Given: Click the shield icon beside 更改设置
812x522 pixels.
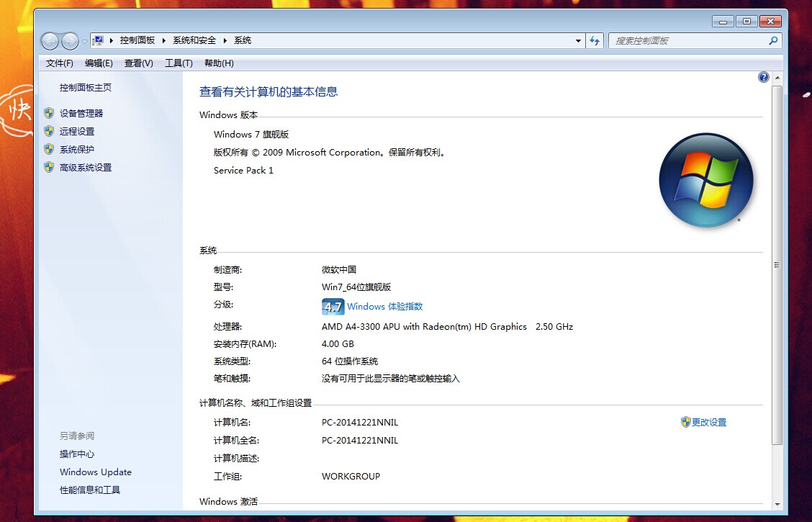Looking at the screenshot, I should [x=685, y=422].
